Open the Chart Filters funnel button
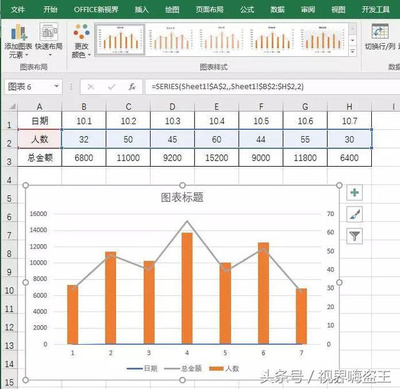 click(354, 236)
